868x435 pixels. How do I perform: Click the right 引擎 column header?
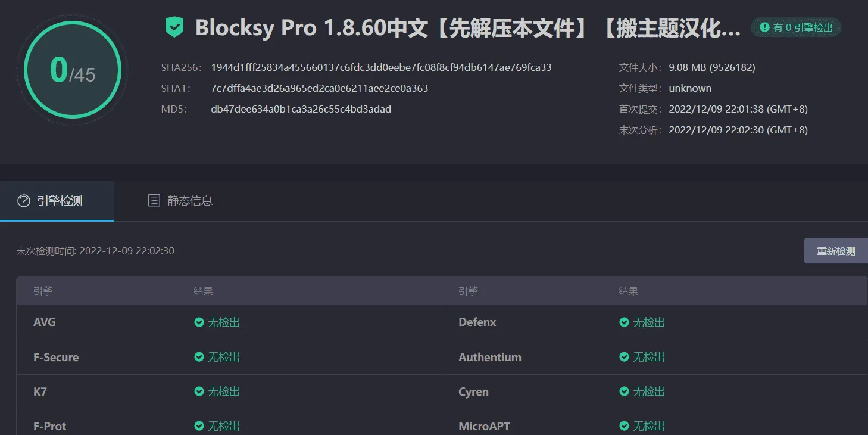click(468, 291)
